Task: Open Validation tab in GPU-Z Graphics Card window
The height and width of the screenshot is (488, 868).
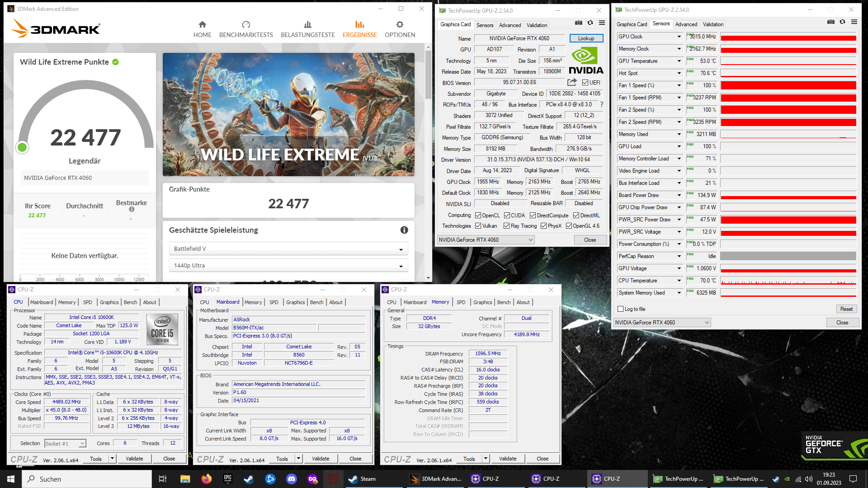Action: coord(537,25)
